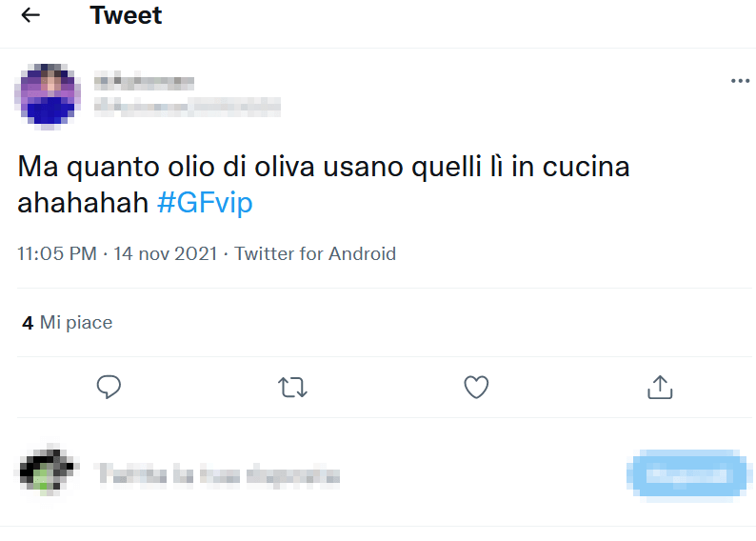Toggle the heart like icon
Image resolution: width=756 pixels, height=541 pixels.
point(476,387)
